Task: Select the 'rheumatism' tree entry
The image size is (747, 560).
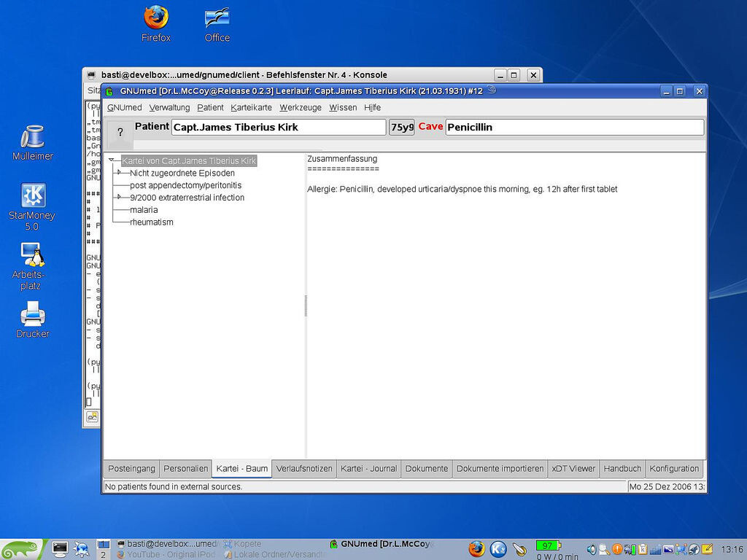Action: (x=152, y=222)
